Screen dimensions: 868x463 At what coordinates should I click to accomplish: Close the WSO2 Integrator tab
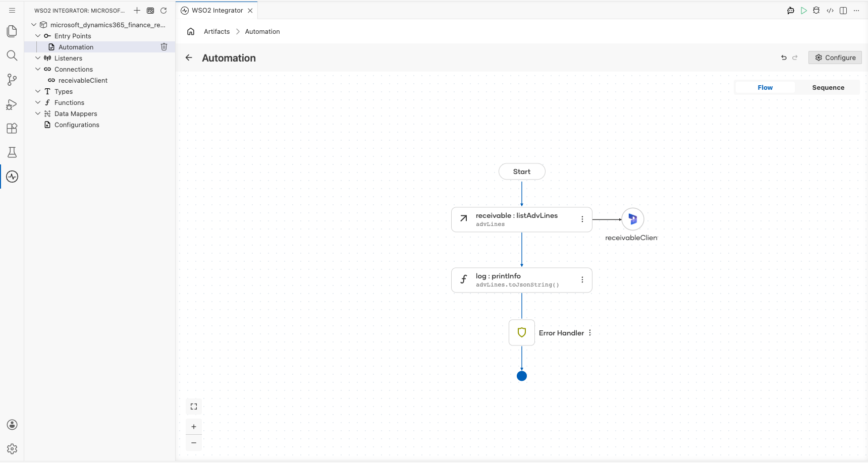(x=250, y=10)
